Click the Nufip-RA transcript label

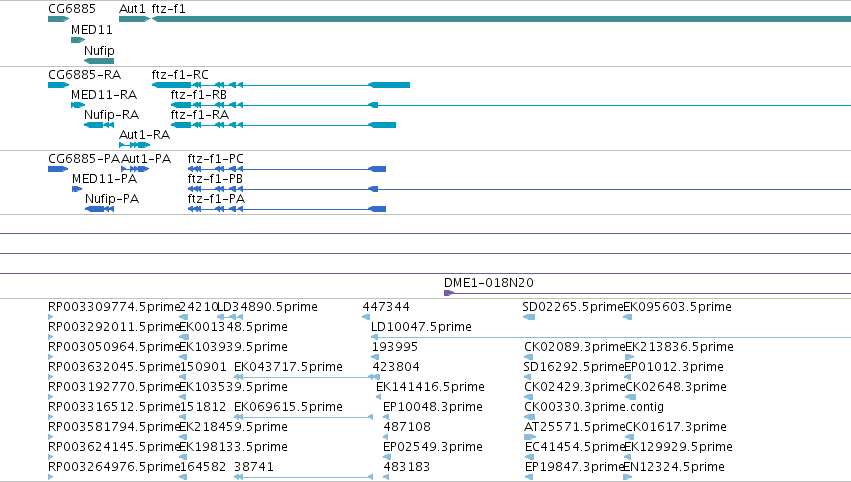(112, 115)
